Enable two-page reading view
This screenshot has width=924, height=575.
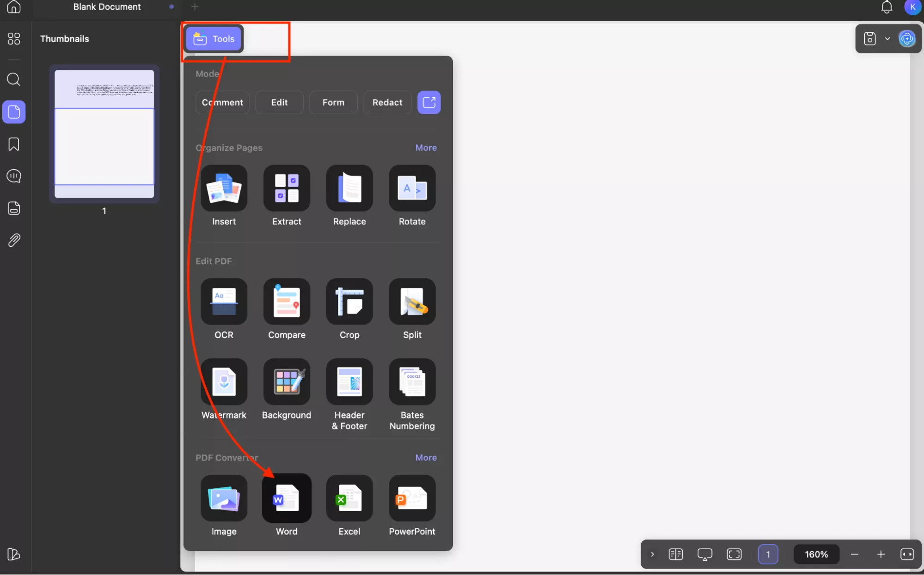[x=676, y=554]
